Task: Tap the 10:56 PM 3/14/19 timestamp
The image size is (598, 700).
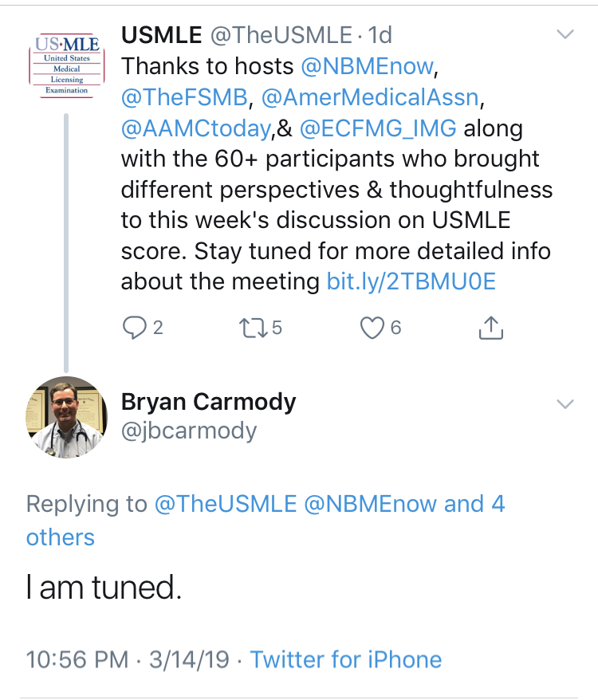Action: pos(128,659)
